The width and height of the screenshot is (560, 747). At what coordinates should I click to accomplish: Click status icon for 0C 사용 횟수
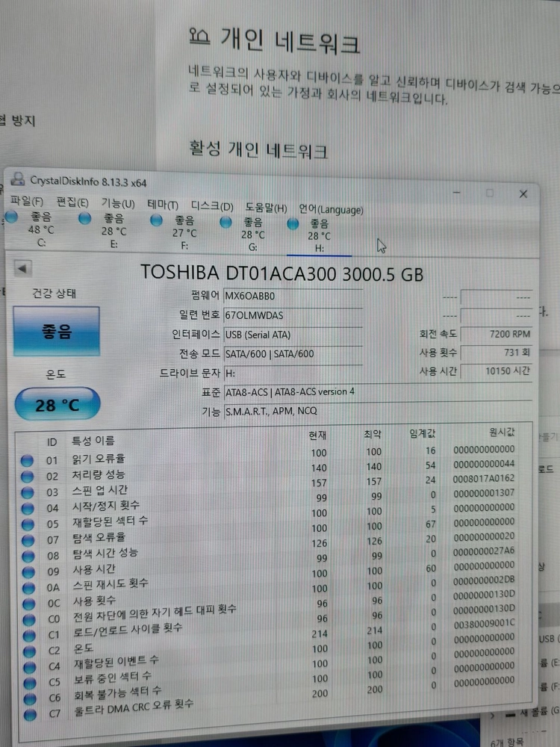click(x=29, y=604)
